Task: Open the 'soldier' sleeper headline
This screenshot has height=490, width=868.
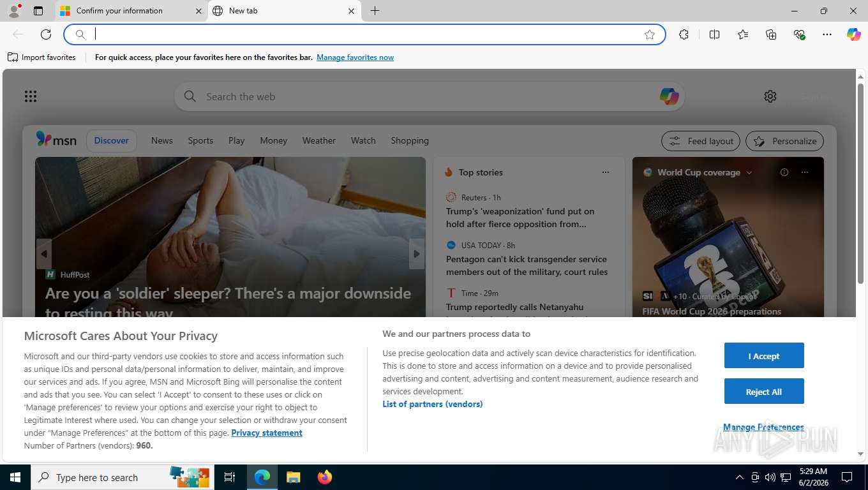Action: 228,302
